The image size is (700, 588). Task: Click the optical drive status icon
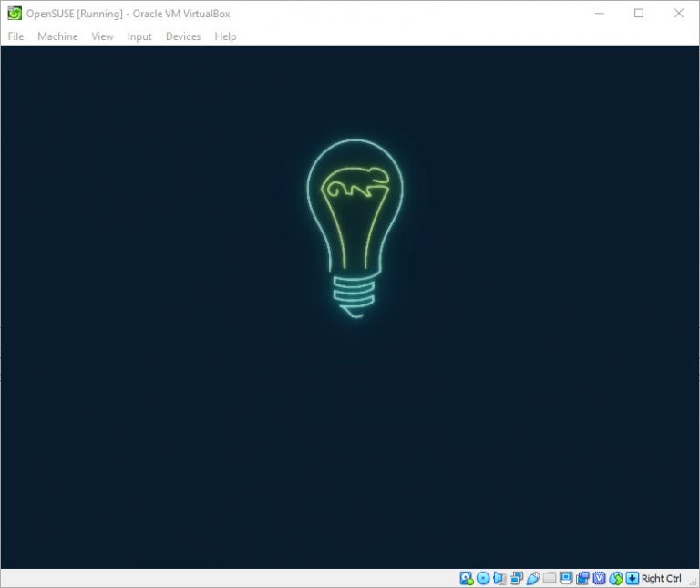(x=482, y=578)
